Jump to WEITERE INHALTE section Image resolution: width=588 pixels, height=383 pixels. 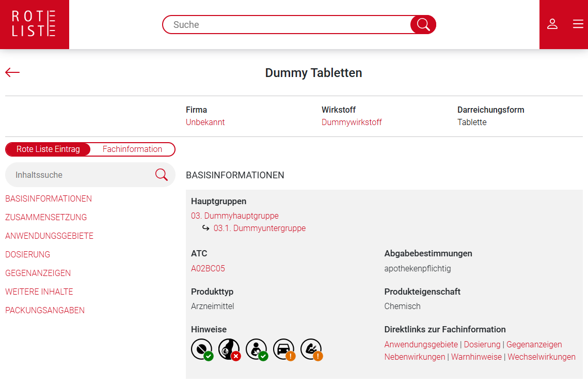point(39,292)
